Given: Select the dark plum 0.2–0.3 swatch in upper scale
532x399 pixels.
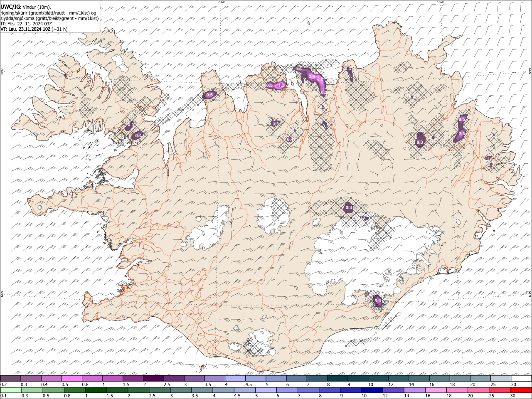Looking at the screenshot, I should tap(10, 379).
